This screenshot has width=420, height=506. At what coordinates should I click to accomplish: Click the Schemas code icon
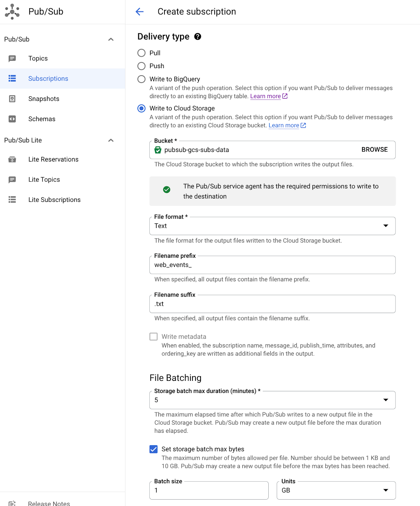point(12,119)
